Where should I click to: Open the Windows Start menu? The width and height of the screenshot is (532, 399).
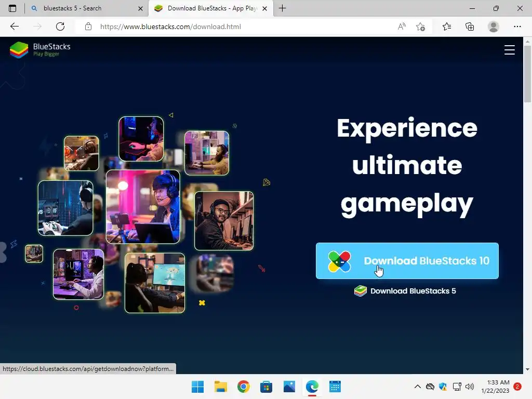(x=198, y=387)
